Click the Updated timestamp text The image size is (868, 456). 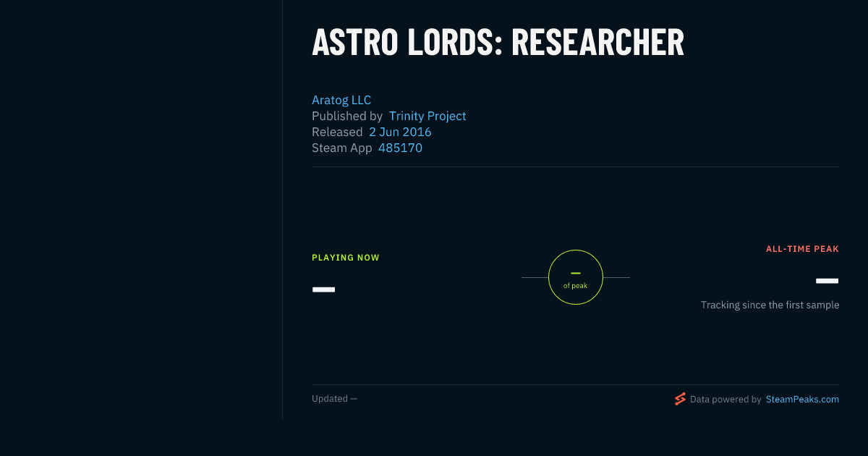334,399
